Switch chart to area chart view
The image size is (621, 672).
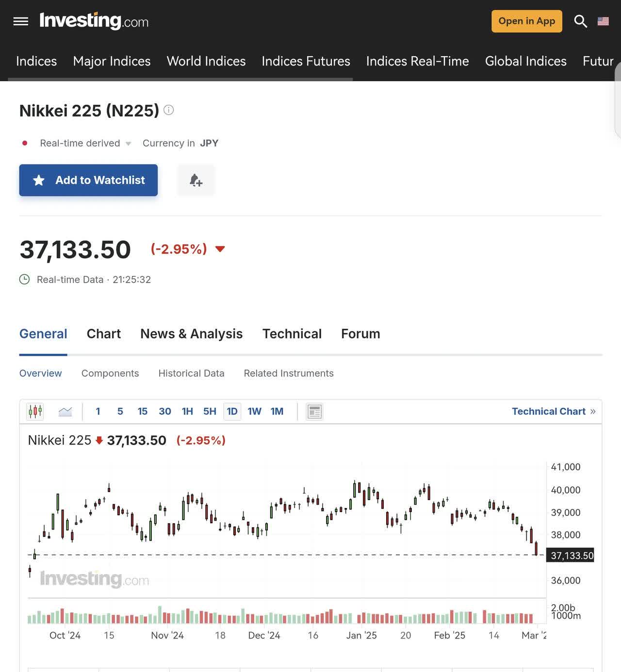65,411
